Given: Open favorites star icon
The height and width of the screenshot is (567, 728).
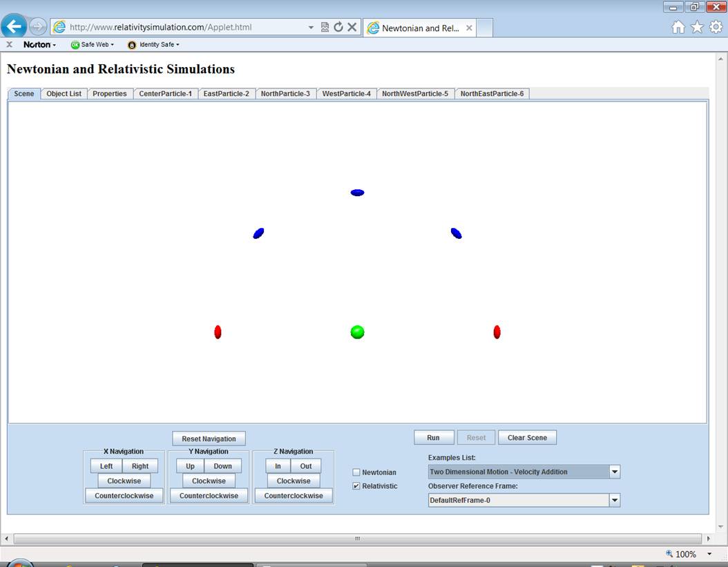Looking at the screenshot, I should [x=697, y=27].
